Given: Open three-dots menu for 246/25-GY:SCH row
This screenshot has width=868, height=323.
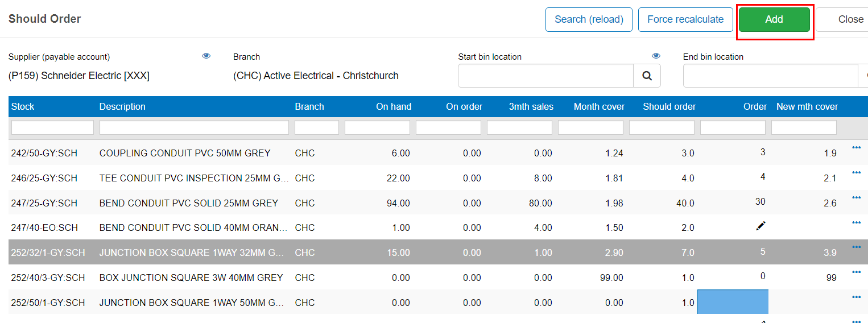Looking at the screenshot, I should pyautogui.click(x=857, y=173).
